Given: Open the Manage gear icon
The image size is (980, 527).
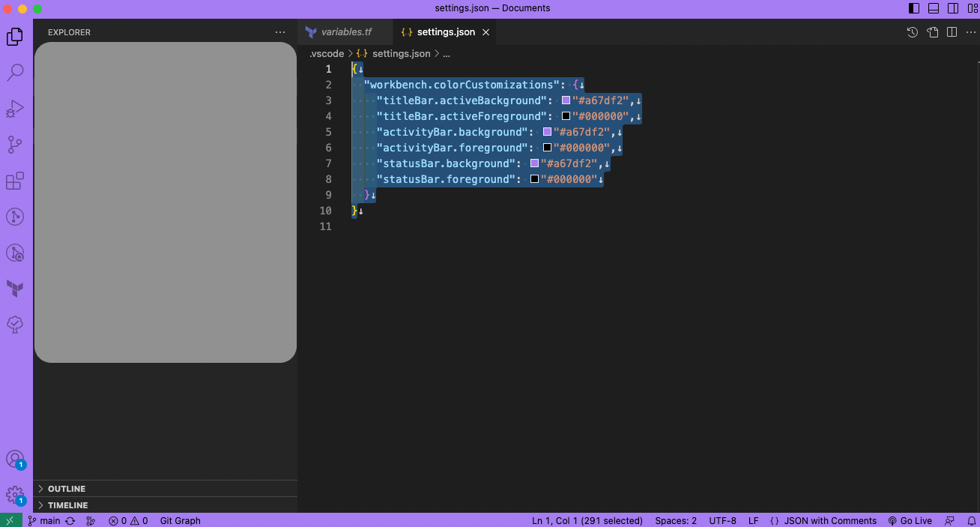Looking at the screenshot, I should coord(15,495).
